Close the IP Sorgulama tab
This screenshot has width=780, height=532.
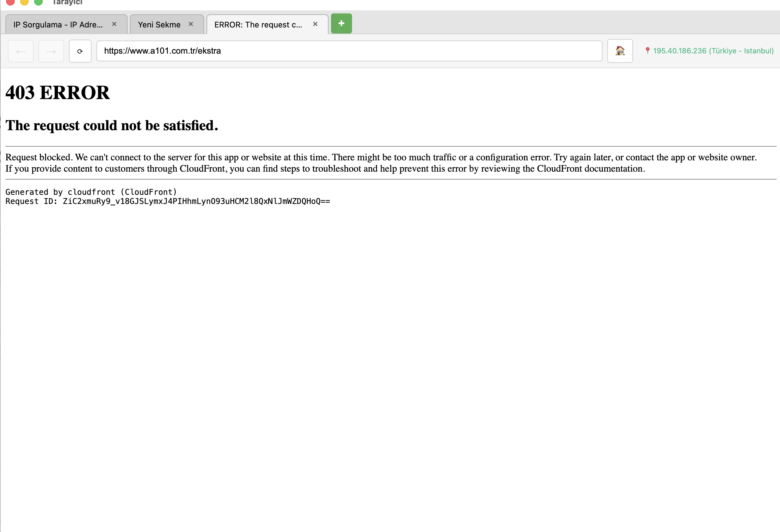tap(114, 24)
